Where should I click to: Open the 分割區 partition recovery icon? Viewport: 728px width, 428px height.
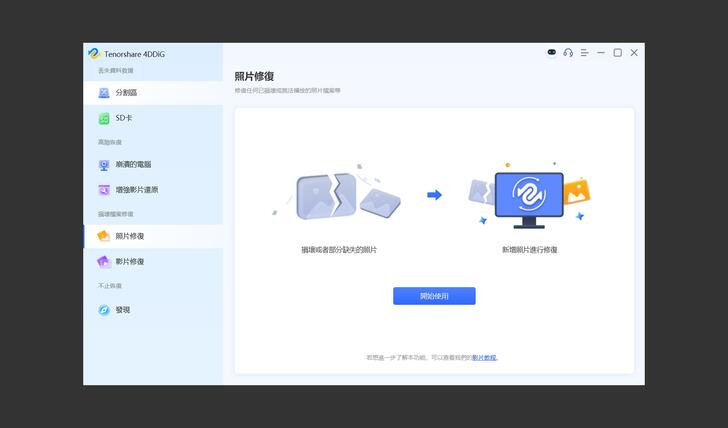pos(104,93)
